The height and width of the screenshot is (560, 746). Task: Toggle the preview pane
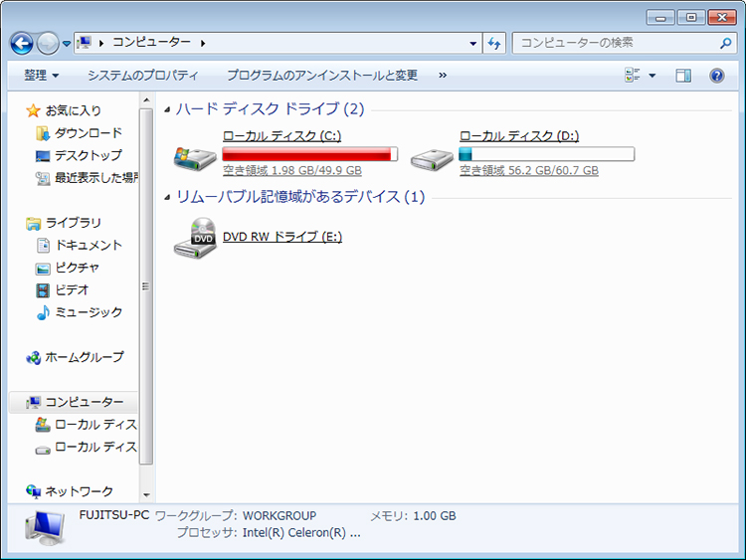683,76
